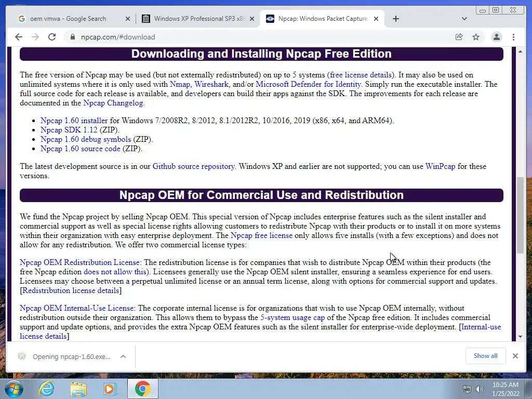Image resolution: width=532 pixels, height=399 pixels.
Task: Download Npcap SDK 1.12
Action: coord(69,130)
